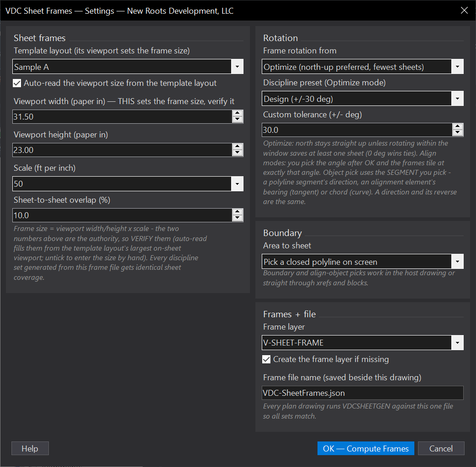Decrease Viewport height with down arrow

[x=238, y=153]
